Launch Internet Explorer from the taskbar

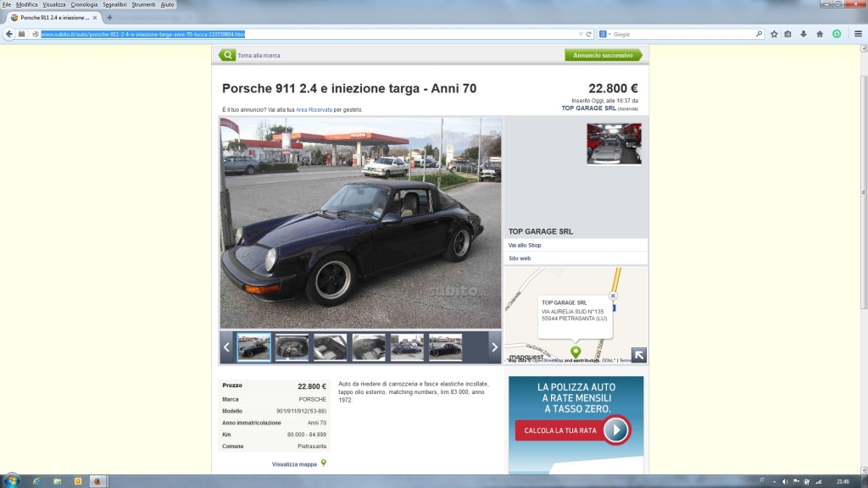36,481
